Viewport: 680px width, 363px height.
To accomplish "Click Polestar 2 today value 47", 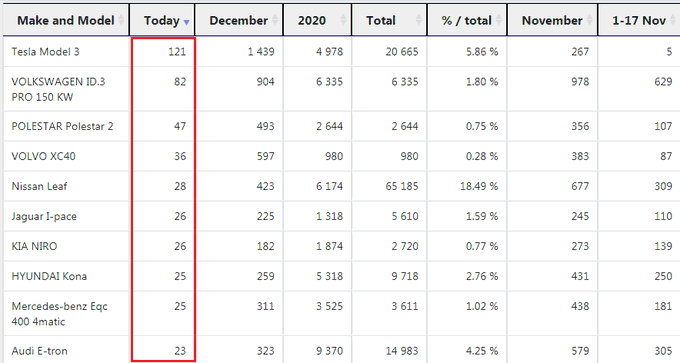I will click(180, 126).
